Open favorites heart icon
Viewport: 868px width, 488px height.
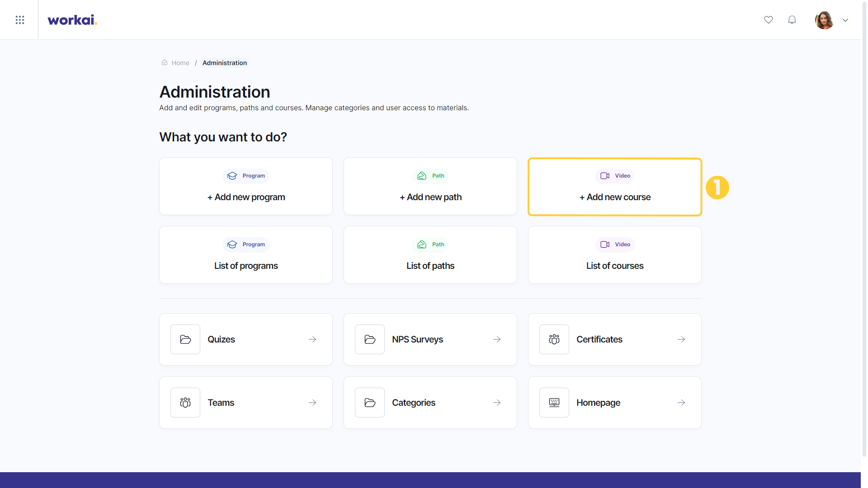(x=769, y=20)
